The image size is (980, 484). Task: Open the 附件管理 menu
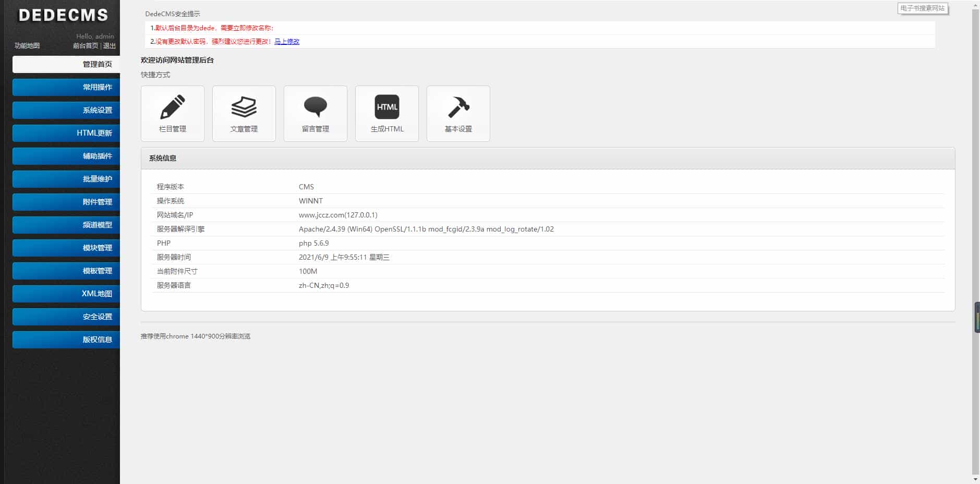66,202
